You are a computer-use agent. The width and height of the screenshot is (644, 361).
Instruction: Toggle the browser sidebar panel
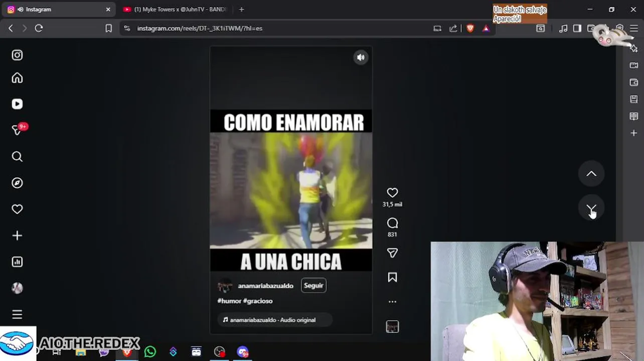click(x=577, y=29)
